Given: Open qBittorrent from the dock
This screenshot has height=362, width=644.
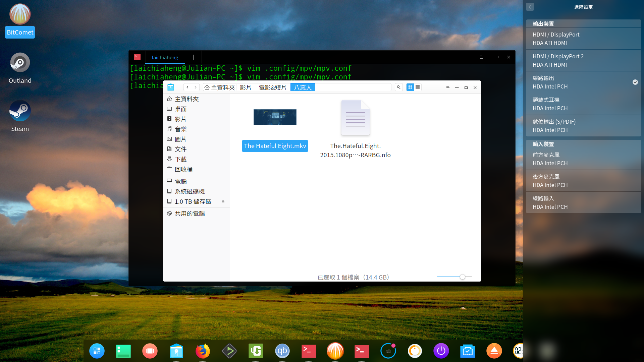Looking at the screenshot, I should point(282,351).
